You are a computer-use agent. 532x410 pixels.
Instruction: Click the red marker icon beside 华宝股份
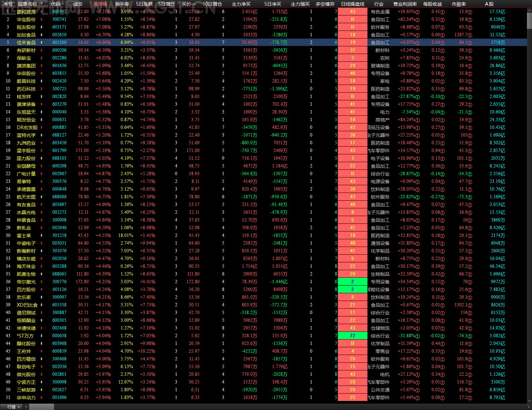click(42, 19)
